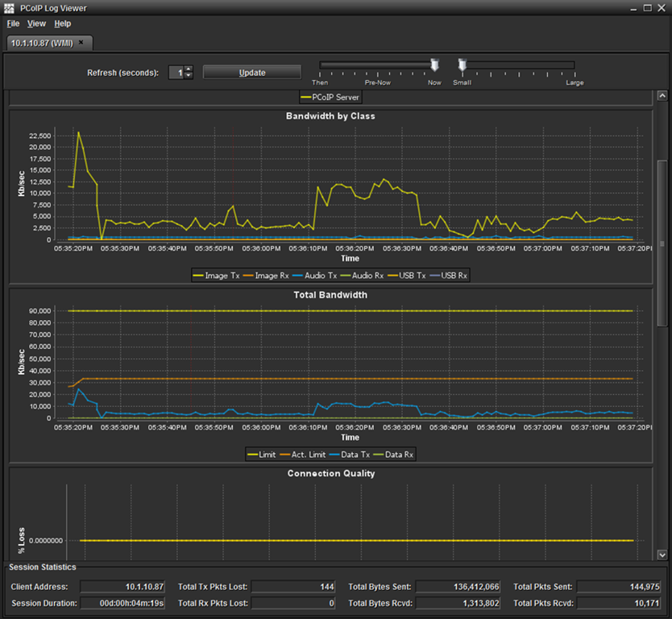Click the Act. Limit legend entry
672x619 pixels.
(303, 455)
